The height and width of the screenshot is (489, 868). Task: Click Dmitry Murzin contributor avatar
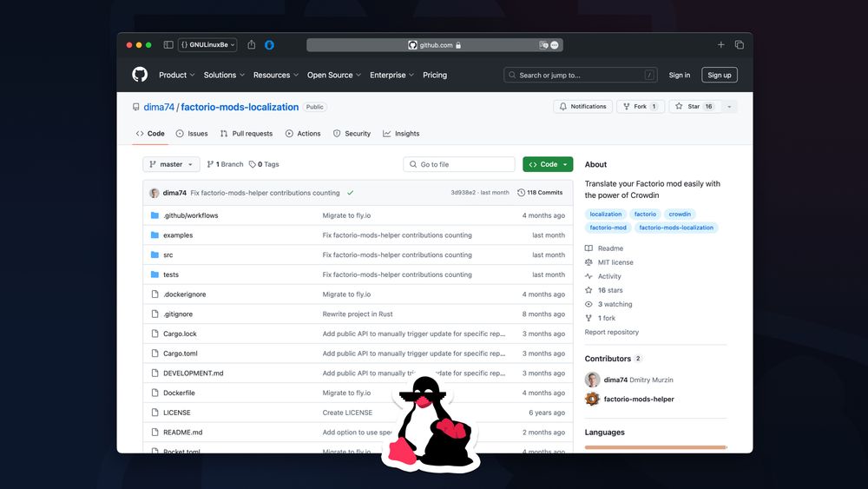click(592, 380)
